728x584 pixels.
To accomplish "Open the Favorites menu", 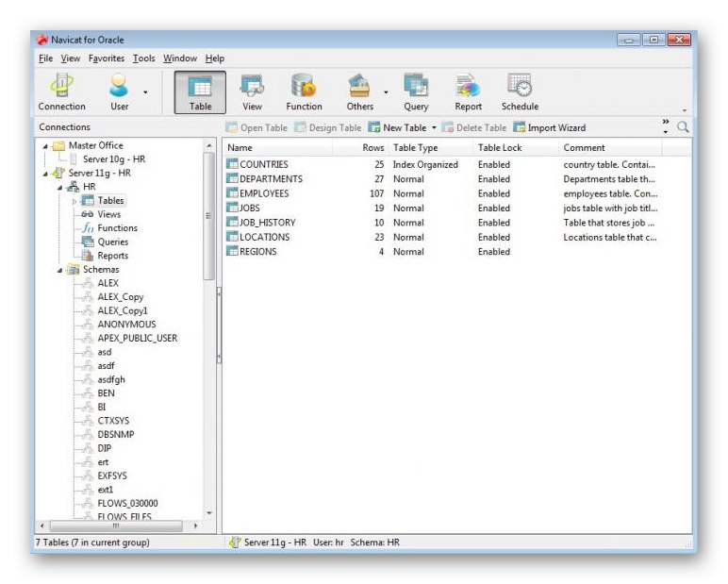I will pyautogui.click(x=107, y=58).
